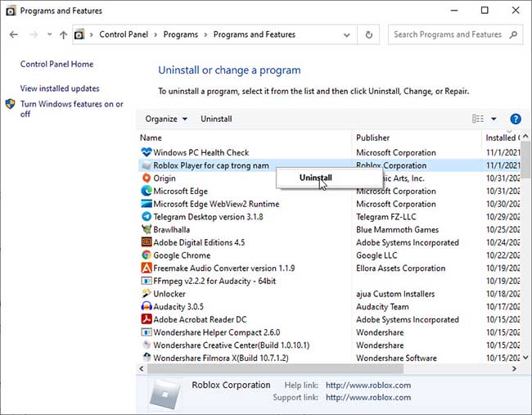The height and width of the screenshot is (415, 532).
Task: Open the Control Panel Home link
Action: 56,64
